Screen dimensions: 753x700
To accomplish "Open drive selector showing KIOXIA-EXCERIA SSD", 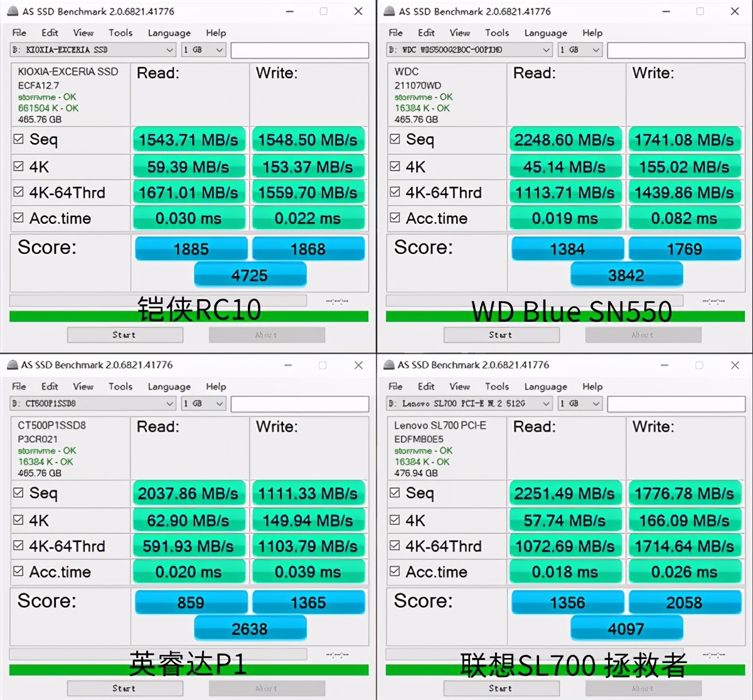I will pyautogui.click(x=93, y=50).
